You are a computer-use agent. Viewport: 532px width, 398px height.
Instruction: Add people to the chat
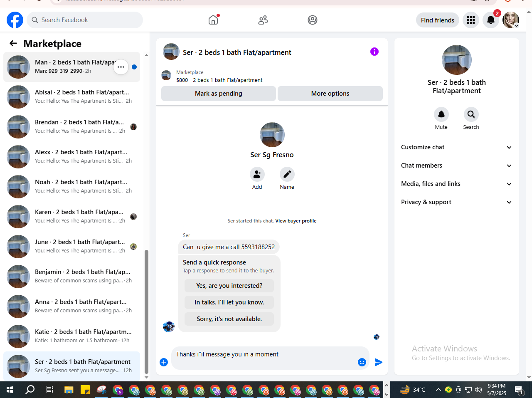[257, 174]
